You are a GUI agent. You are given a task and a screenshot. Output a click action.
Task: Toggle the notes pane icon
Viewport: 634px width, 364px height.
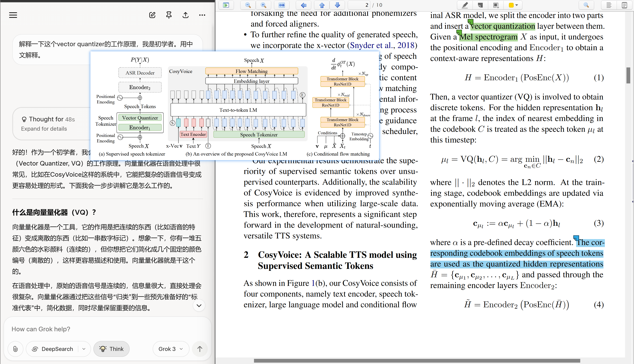tap(624, 5)
